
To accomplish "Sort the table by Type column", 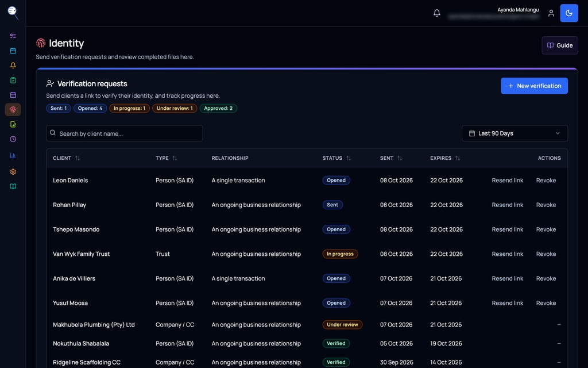I will tap(166, 158).
